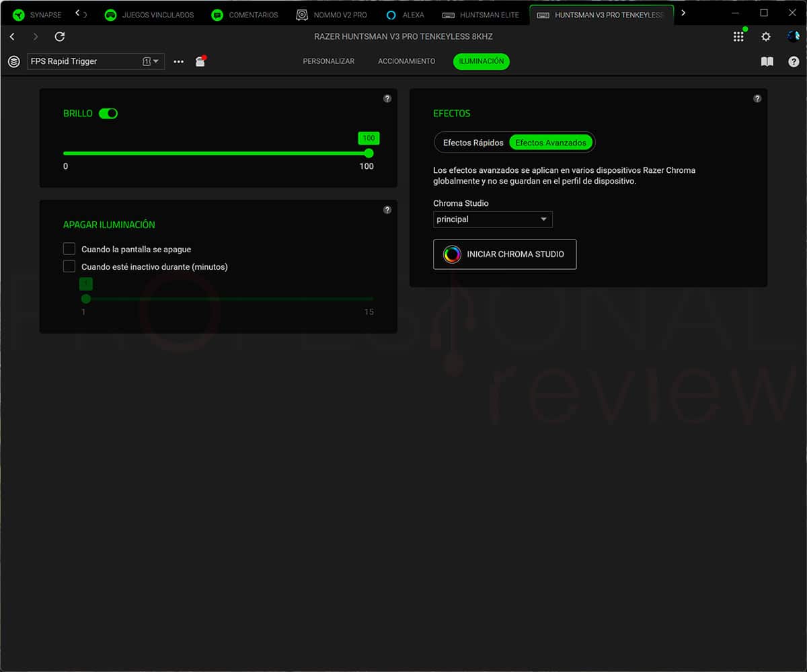Minimize the Synapse window
The image size is (807, 672).
[x=734, y=13]
